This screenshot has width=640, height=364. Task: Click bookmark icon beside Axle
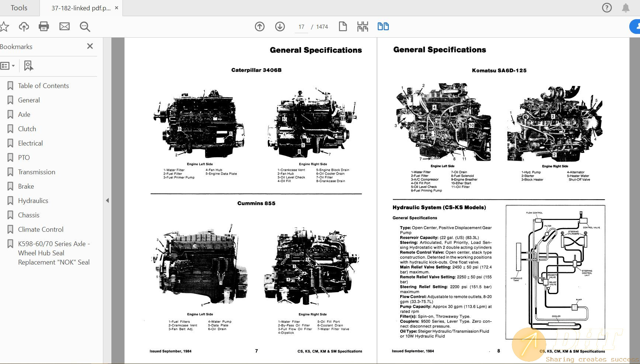tap(10, 115)
